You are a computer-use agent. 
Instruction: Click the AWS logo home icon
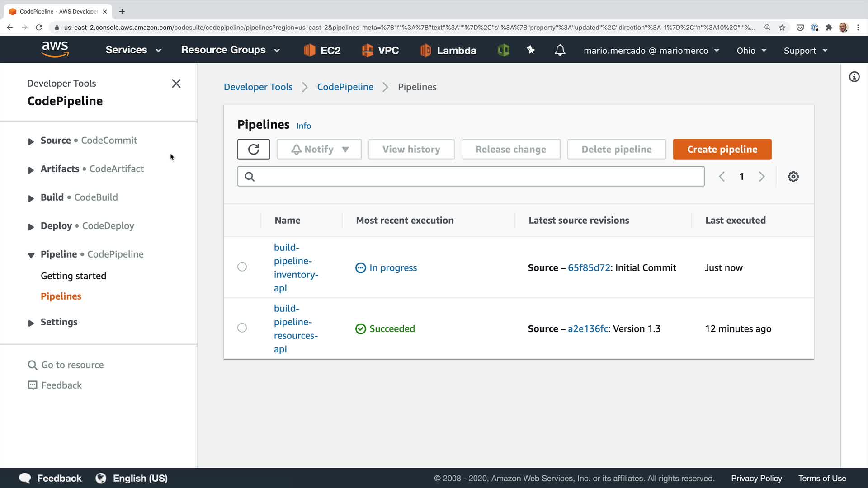point(55,49)
